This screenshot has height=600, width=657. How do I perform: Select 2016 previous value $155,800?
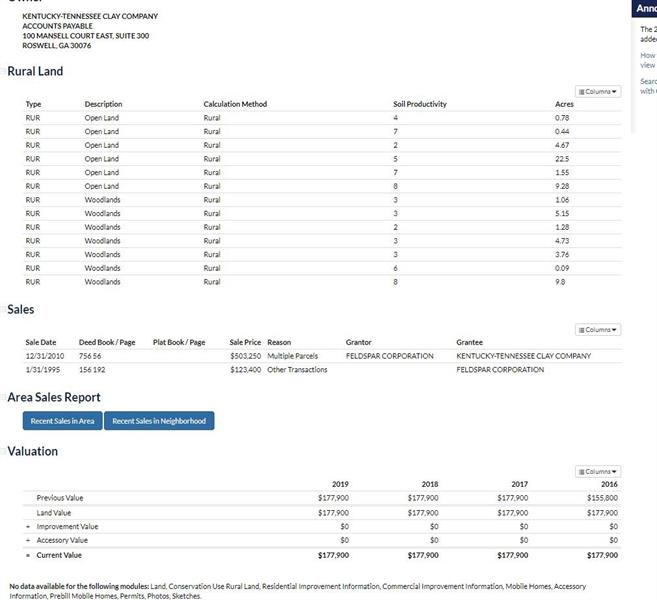(603, 498)
